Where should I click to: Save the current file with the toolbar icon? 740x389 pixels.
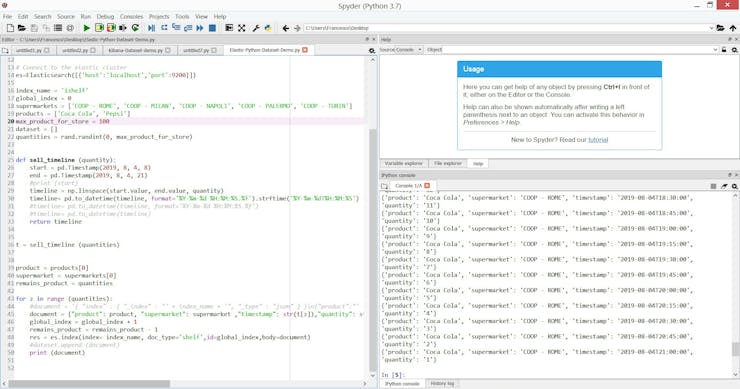coord(34,28)
